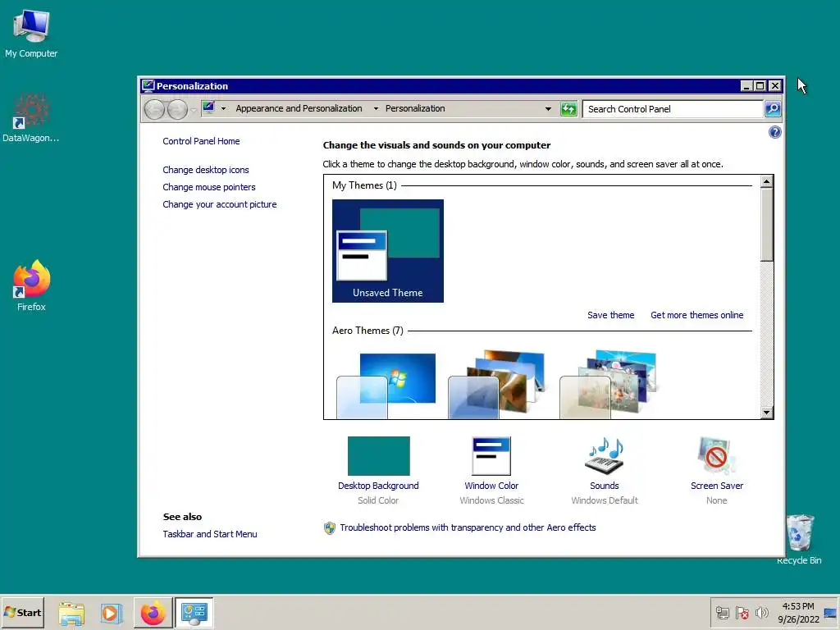This screenshot has width=840, height=630.
Task: Click the Window Color link text
Action: tap(491, 486)
